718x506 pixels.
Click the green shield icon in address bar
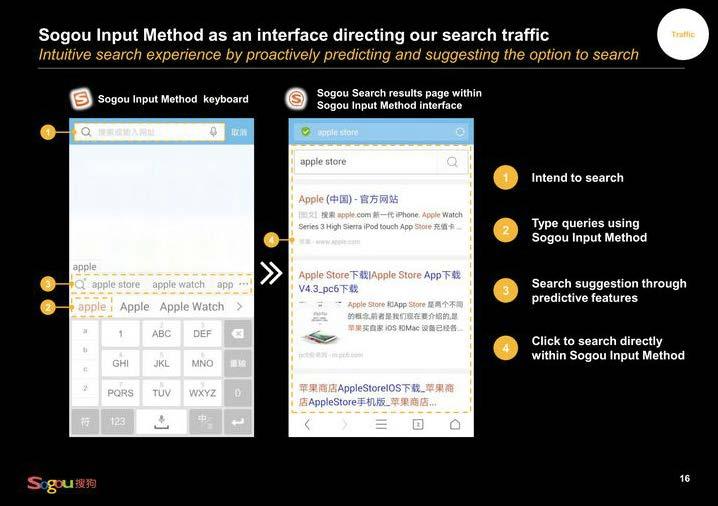click(x=305, y=132)
